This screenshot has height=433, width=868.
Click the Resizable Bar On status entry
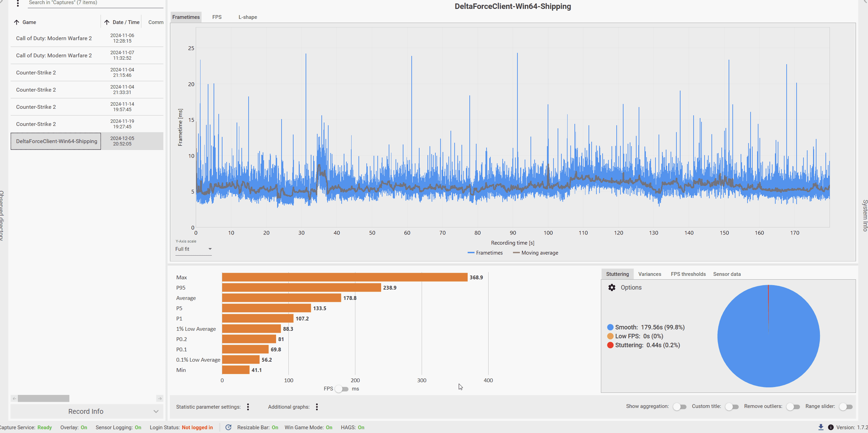click(x=258, y=428)
